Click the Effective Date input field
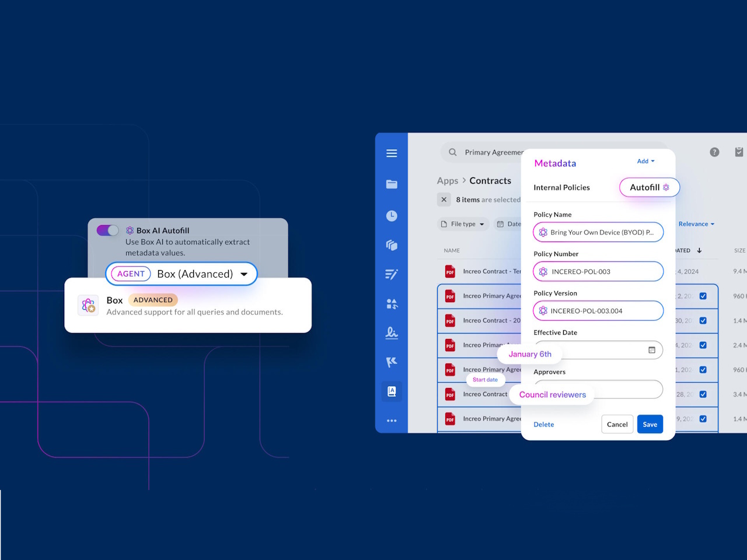This screenshot has height=560, width=747. coord(598,350)
